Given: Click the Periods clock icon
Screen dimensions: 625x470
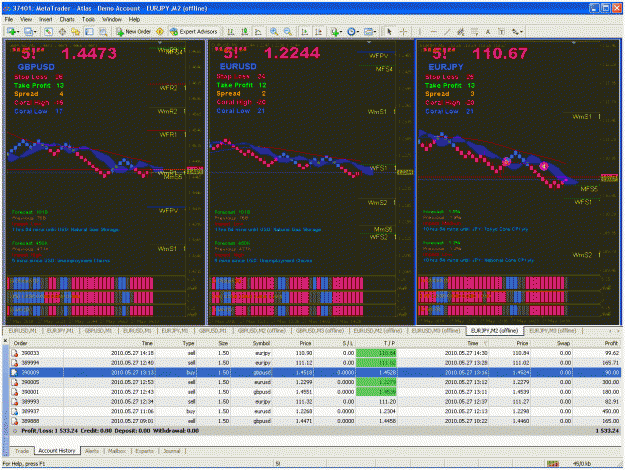Looking at the screenshot, I should pyautogui.click(x=351, y=31).
